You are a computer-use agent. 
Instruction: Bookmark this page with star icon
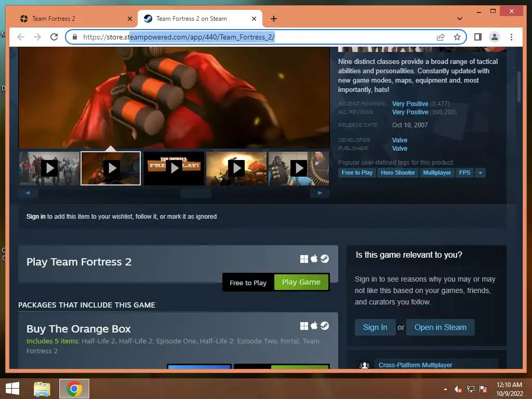[457, 37]
